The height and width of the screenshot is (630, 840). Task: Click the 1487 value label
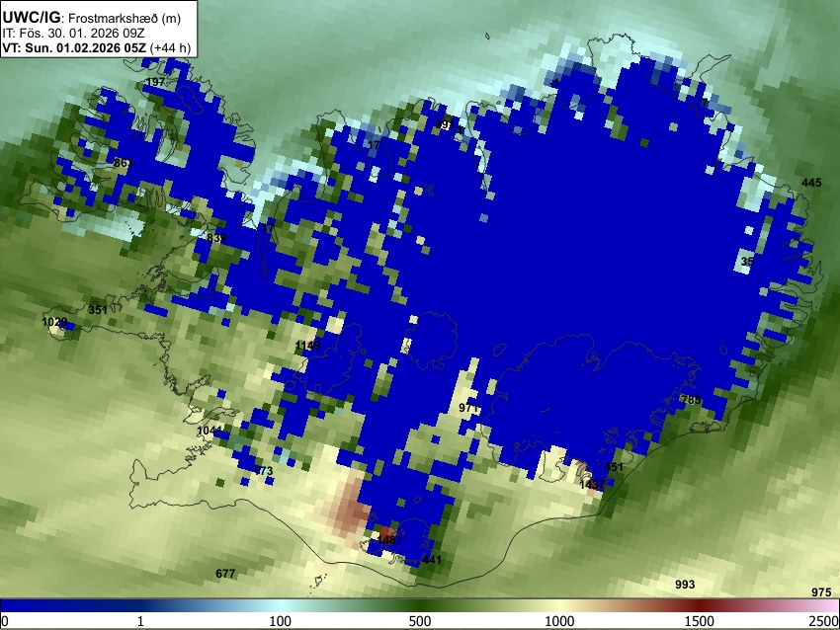pos(389,539)
